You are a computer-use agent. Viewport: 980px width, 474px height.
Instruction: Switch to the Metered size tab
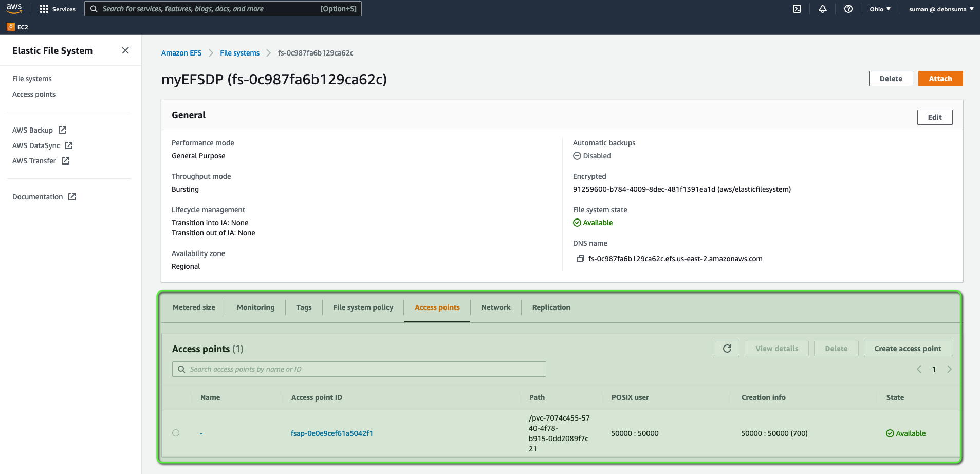[x=194, y=307]
